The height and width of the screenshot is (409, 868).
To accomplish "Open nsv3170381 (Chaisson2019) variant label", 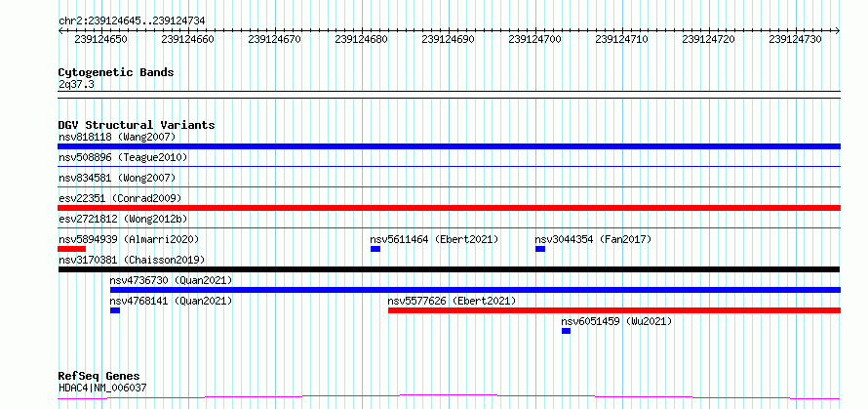I will (x=132, y=260).
